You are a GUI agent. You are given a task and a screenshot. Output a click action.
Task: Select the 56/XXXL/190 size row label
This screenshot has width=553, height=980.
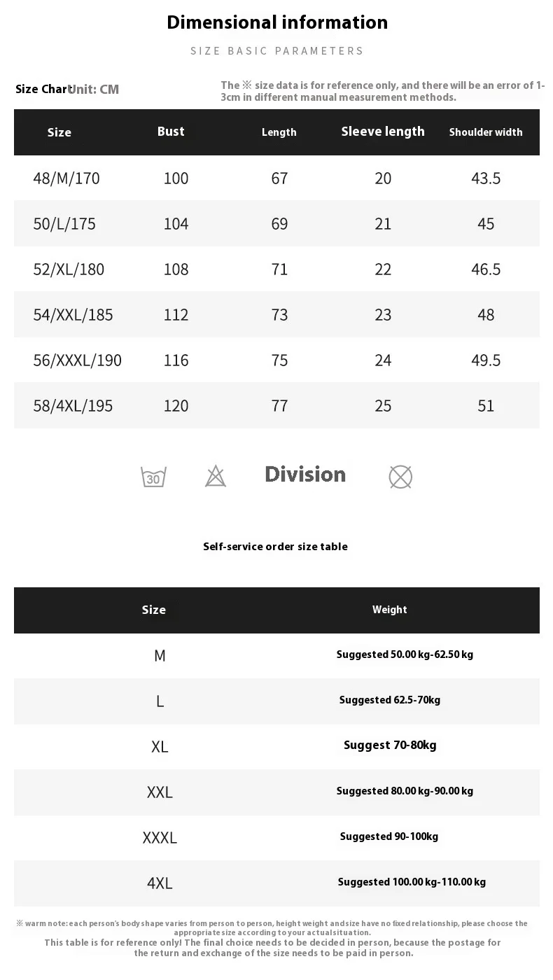tap(77, 360)
